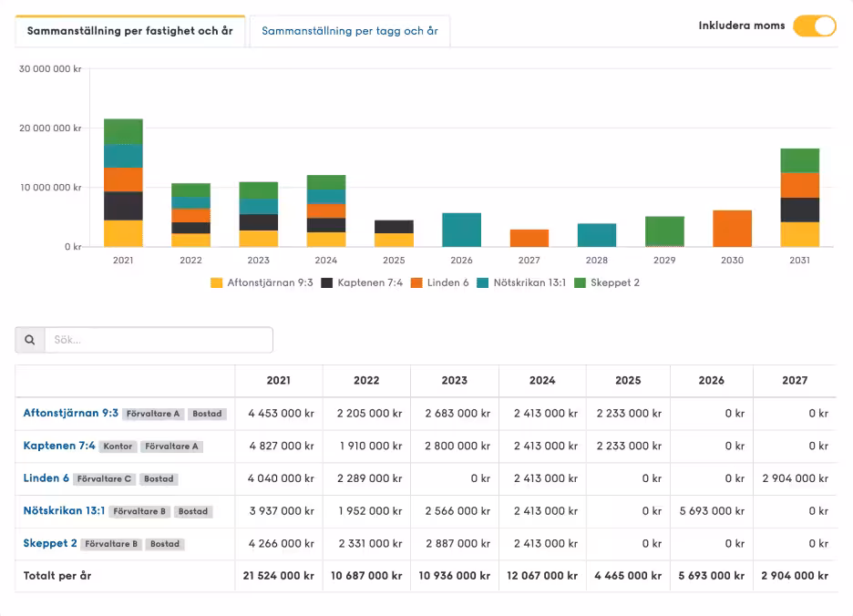853x616 pixels.
Task: Click the orange 2027 chart bar
Action: pyautogui.click(x=529, y=239)
